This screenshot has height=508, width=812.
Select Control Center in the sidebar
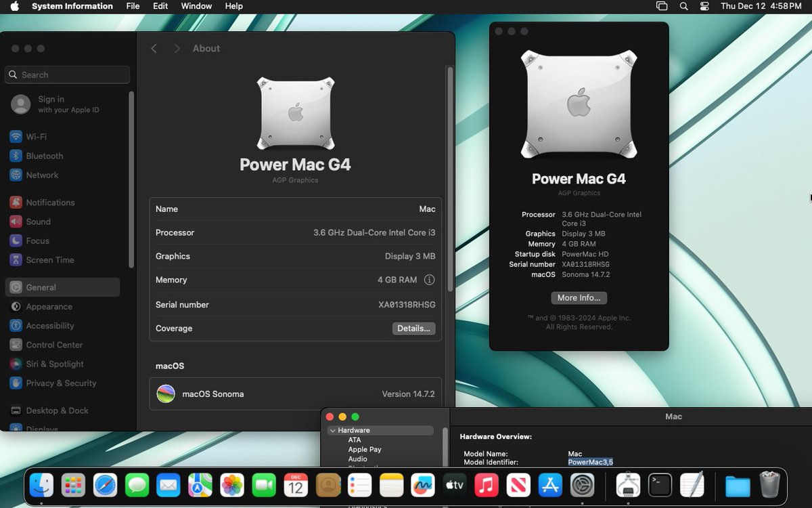pyautogui.click(x=62, y=345)
